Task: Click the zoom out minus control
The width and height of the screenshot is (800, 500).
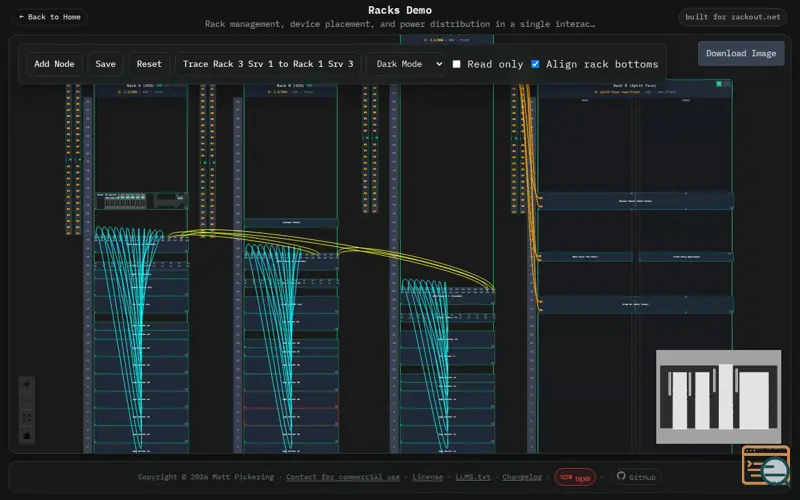Action: point(27,401)
